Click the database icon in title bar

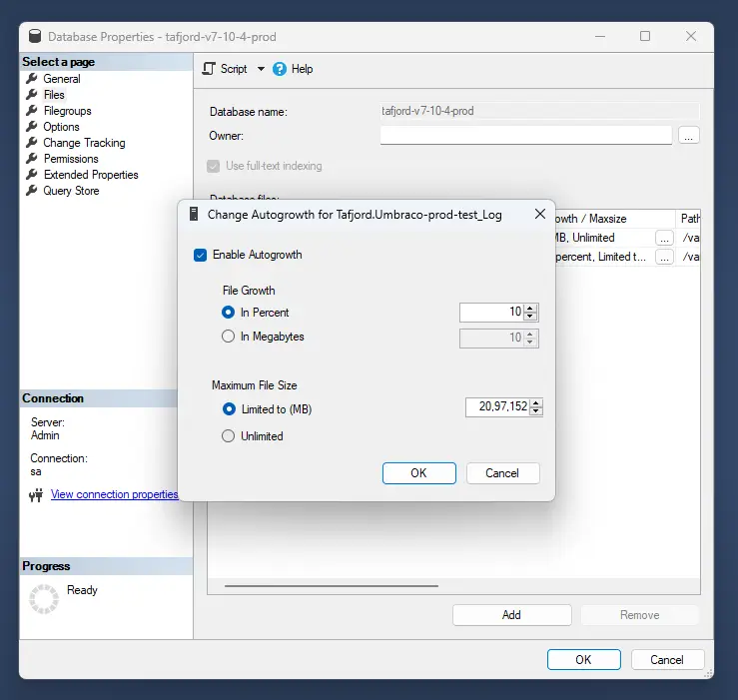[36, 37]
